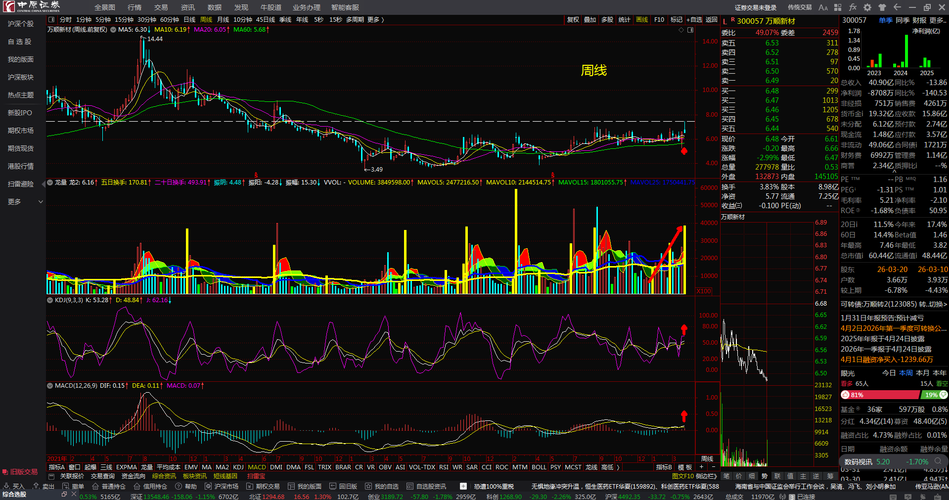Open 帮助 help in the bottom toolbar

[186, 486]
